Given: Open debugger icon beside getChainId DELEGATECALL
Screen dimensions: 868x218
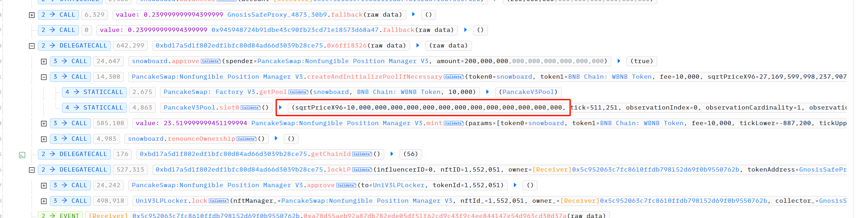Looking at the screenshot, I should (22, 155).
